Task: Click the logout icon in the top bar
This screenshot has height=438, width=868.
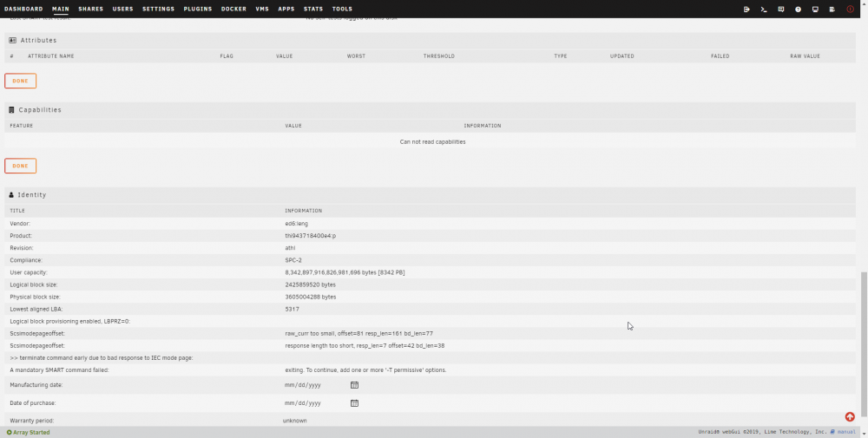Action: click(746, 10)
